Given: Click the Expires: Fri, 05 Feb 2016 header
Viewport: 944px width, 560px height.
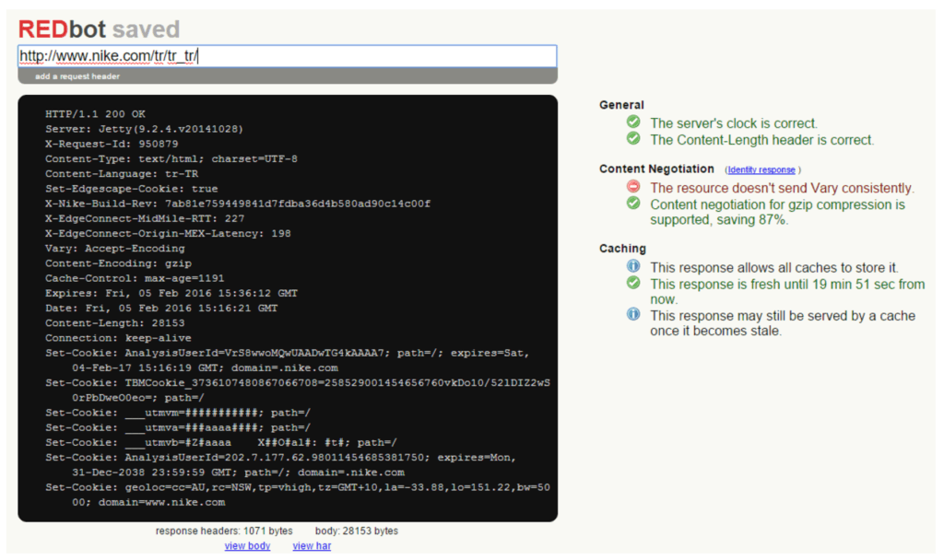Looking at the screenshot, I should tap(171, 293).
